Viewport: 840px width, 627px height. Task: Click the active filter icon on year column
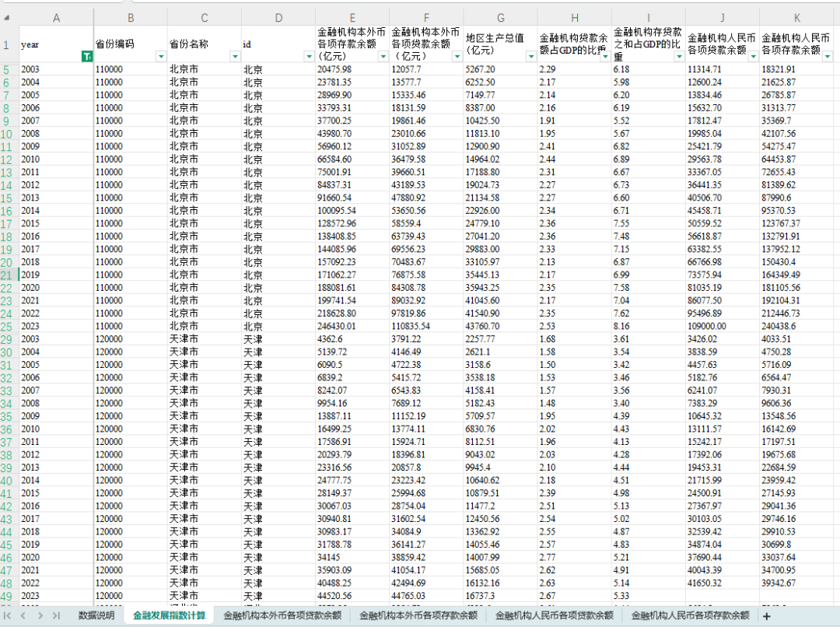coord(87,57)
